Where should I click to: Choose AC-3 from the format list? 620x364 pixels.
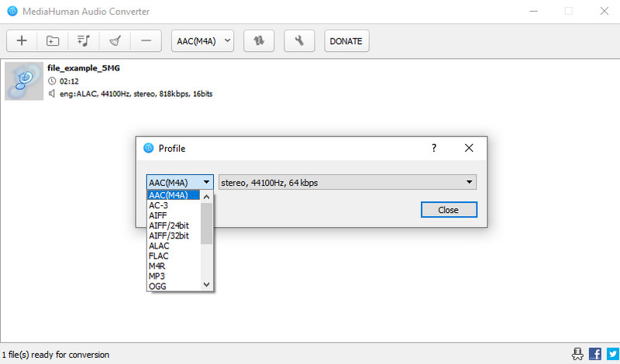(174, 205)
